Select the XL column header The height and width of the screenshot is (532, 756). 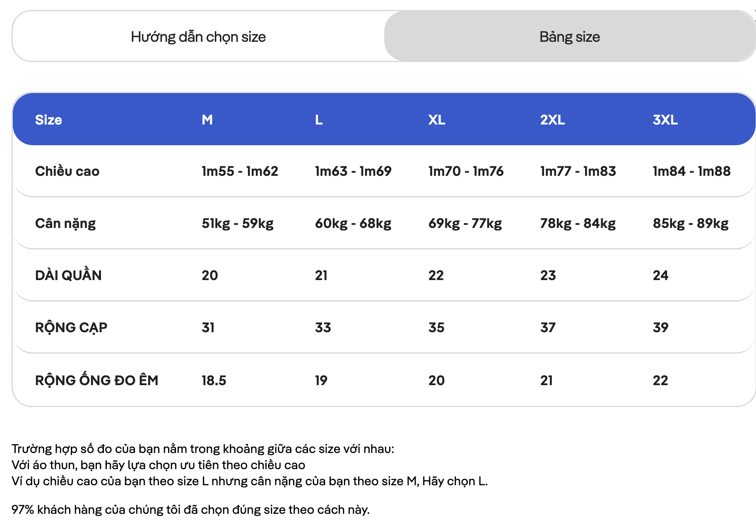click(437, 120)
